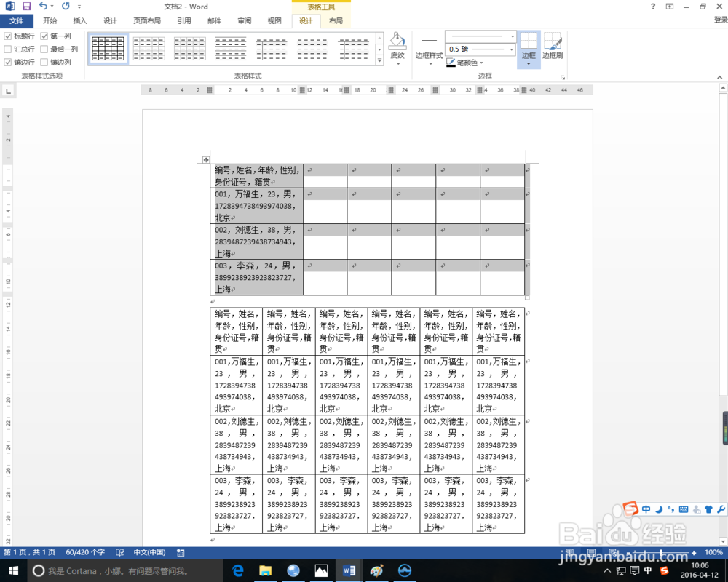Image resolution: width=728 pixels, height=582 pixels.
Task: Click the tab selector L icon on ruler
Action: click(8, 91)
